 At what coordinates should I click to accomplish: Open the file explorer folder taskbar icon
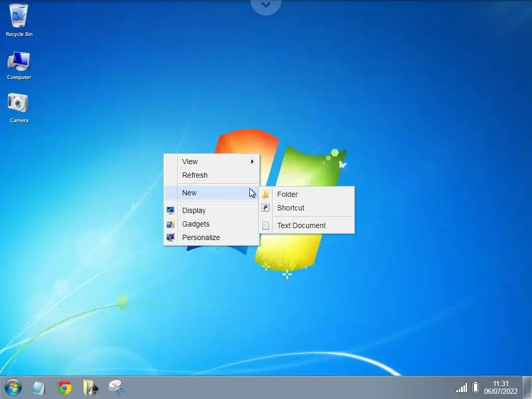point(90,388)
